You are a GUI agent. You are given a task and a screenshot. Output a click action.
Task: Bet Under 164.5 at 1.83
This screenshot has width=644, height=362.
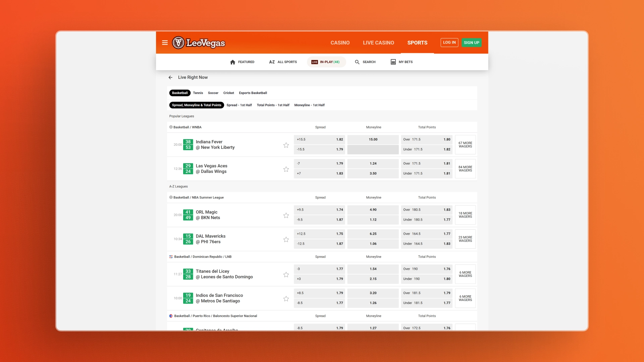point(427,244)
